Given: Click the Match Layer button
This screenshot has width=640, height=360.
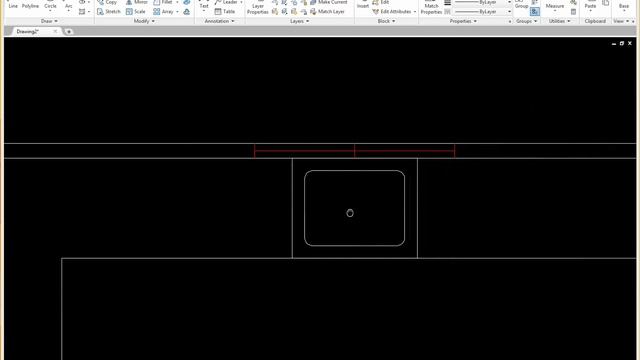Looking at the screenshot, I should click(x=327, y=12).
